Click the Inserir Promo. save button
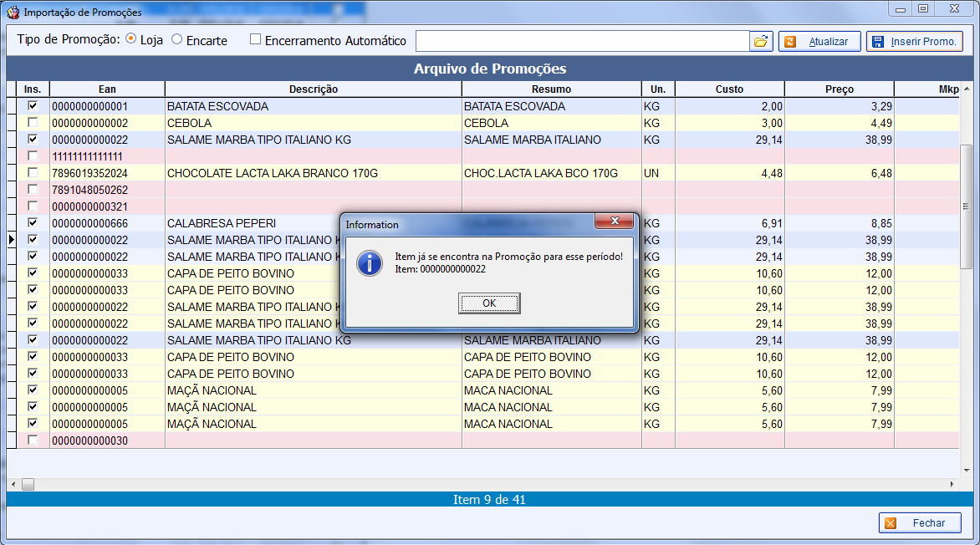980x545 pixels. click(x=914, y=41)
